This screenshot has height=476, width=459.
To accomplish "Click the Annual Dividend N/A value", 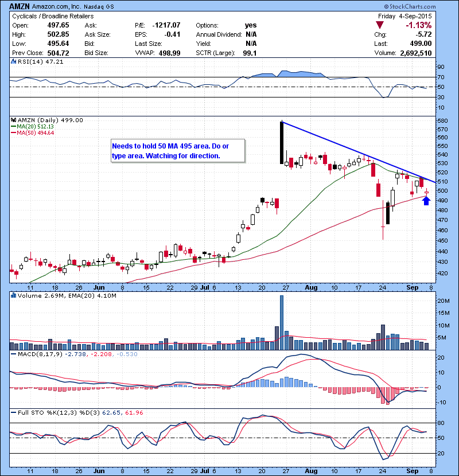I will (x=251, y=34).
